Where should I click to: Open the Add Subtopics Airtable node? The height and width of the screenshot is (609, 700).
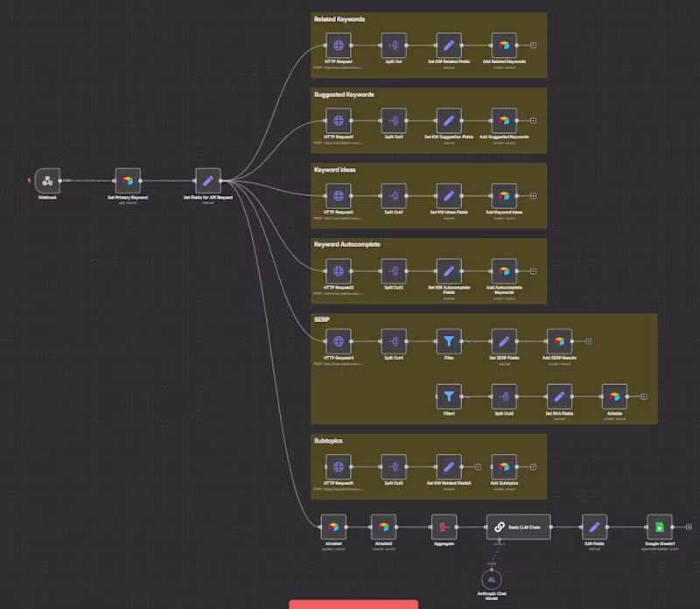pyautogui.click(x=504, y=466)
